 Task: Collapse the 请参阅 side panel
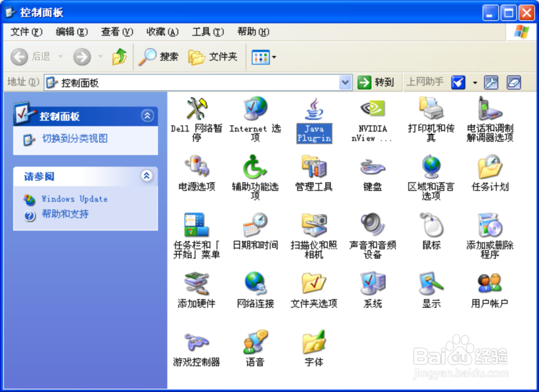click(x=147, y=176)
